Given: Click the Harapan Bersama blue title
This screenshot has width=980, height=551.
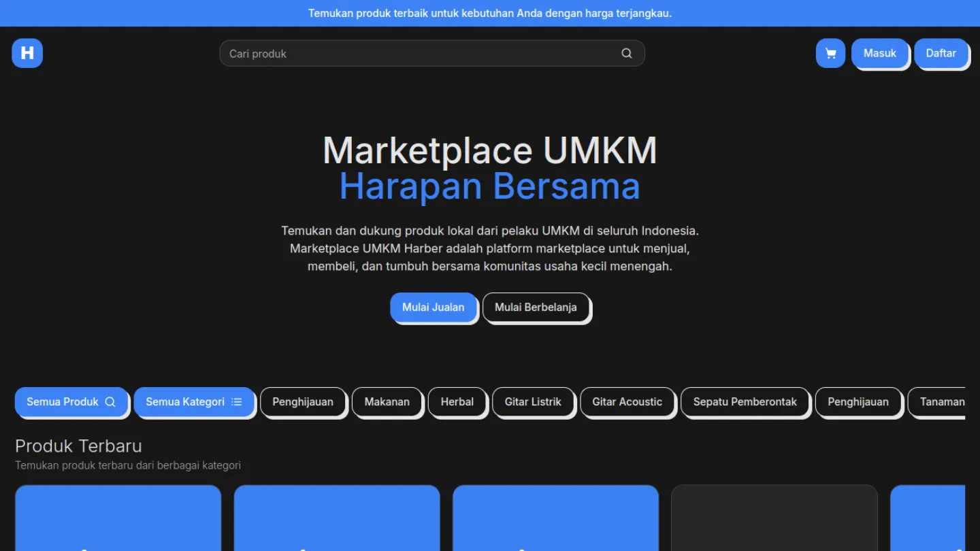Looking at the screenshot, I should (x=490, y=186).
